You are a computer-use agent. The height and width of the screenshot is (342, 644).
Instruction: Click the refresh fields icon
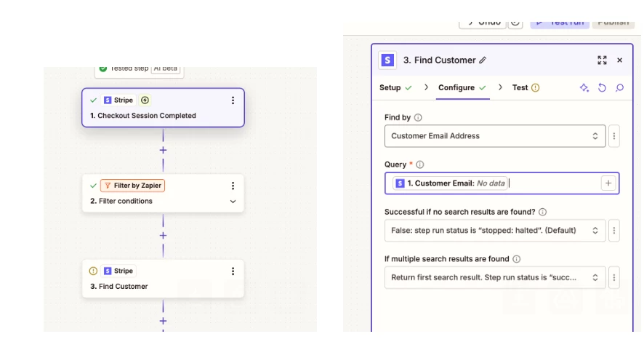click(x=602, y=87)
